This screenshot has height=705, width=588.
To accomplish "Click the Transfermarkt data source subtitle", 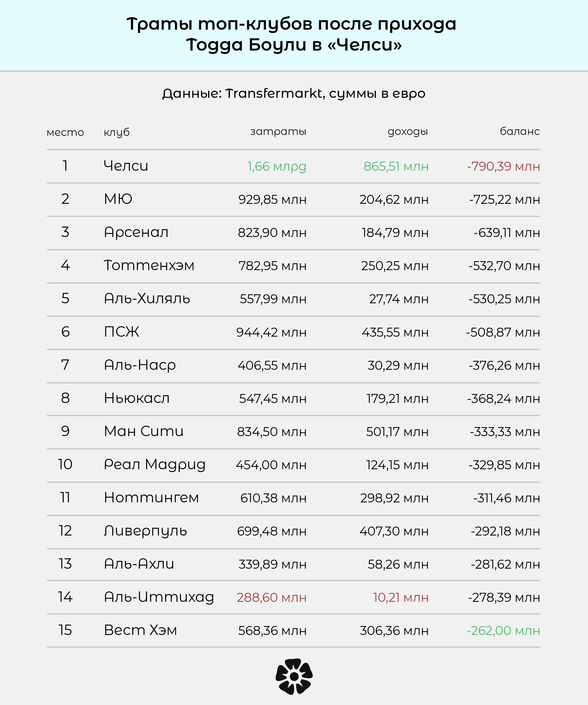I will 294,94.
